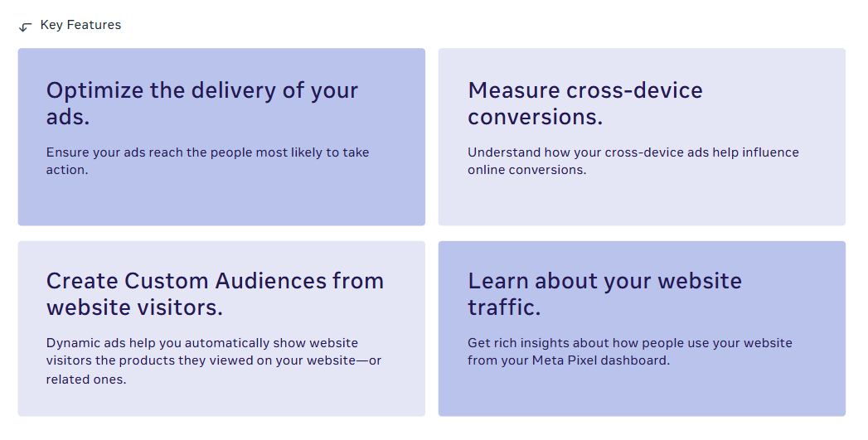Click the description "Get rich insights about"

pyautogui.click(x=630, y=351)
